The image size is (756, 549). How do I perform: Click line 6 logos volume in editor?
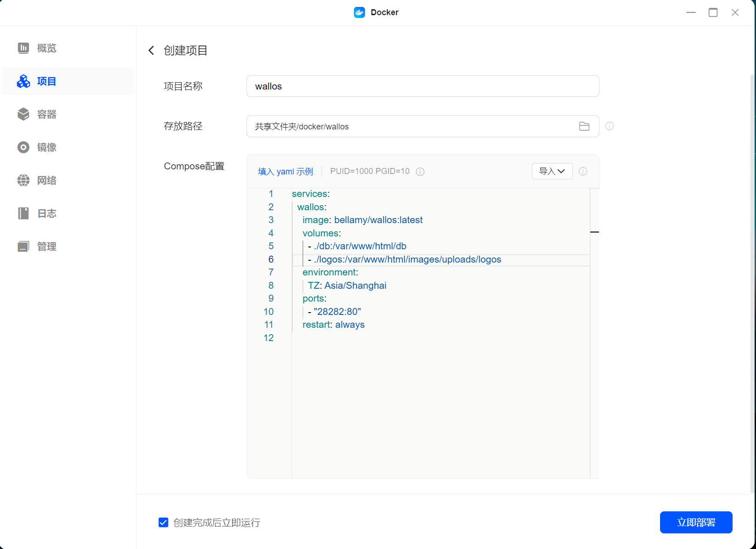coord(407,260)
